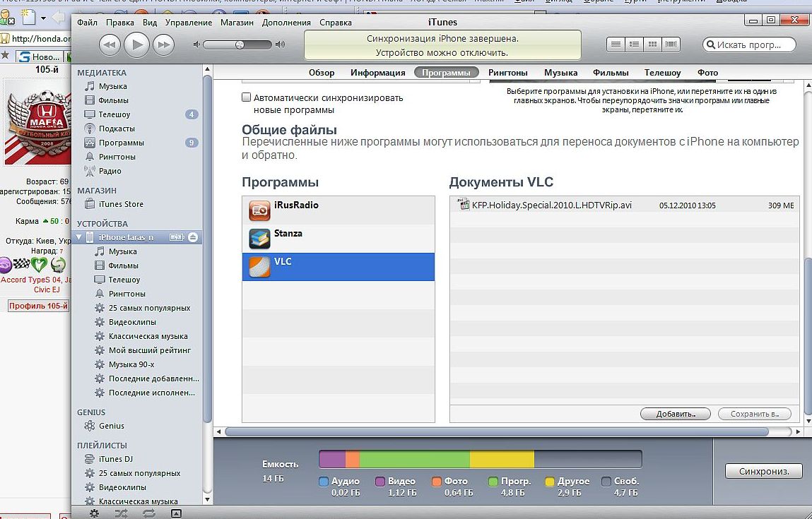This screenshot has width=812, height=519.
Task: Switch to the Телешоу device tab
Action: tap(662, 73)
